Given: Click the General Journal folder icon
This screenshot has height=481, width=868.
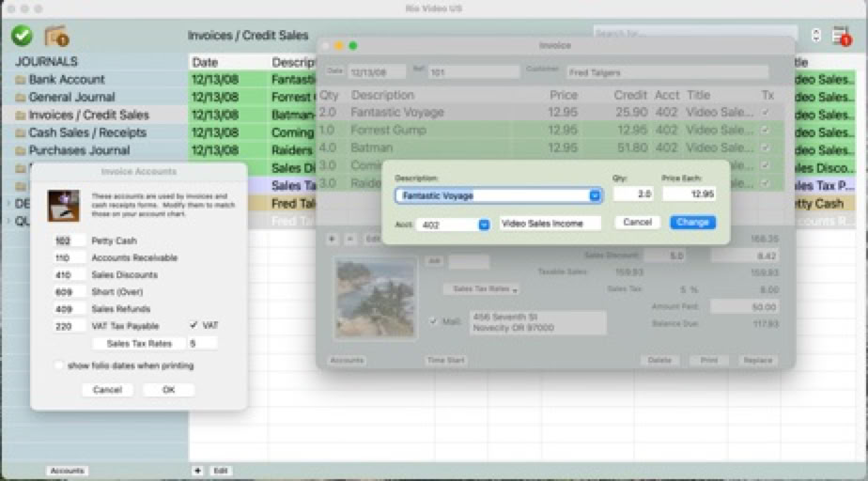Looking at the screenshot, I should click(x=21, y=98).
